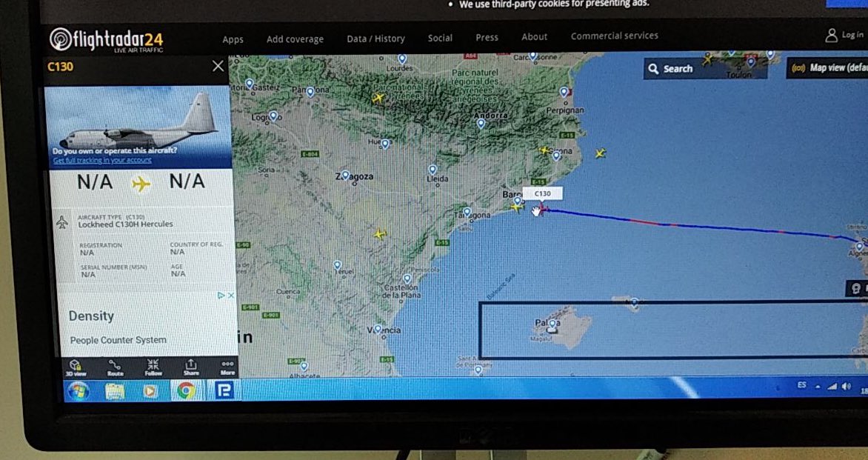Open the Apps menu
This screenshot has height=460, width=868.
pyautogui.click(x=233, y=39)
